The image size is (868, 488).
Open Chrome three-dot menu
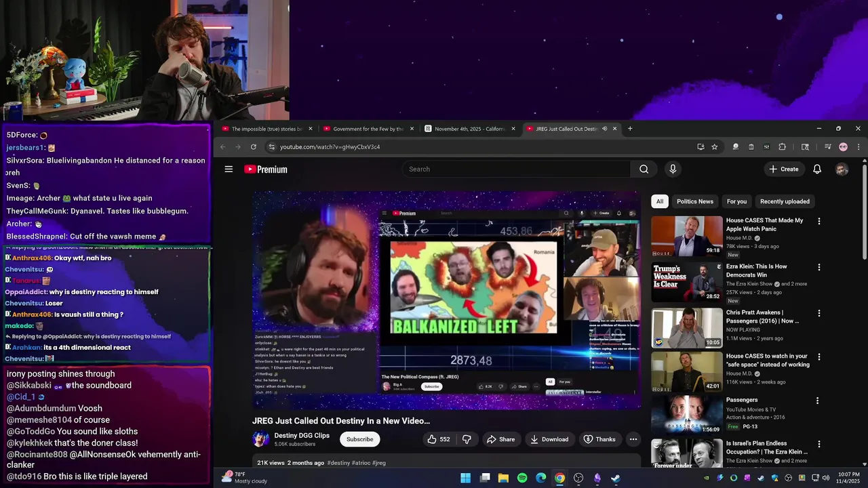[x=859, y=147]
